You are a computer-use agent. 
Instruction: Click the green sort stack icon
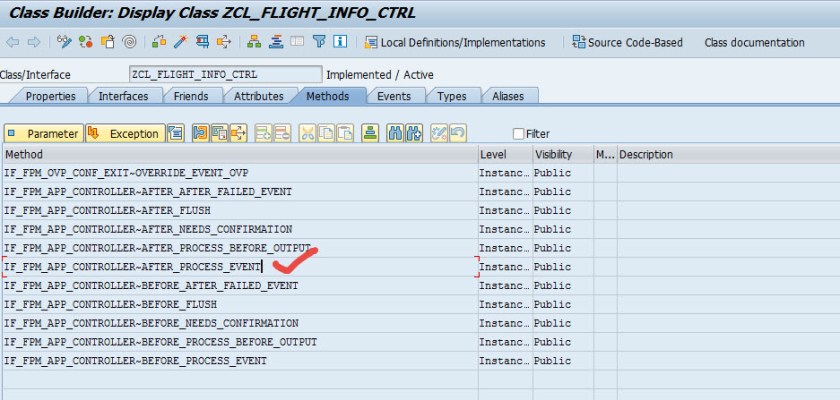tap(370, 133)
